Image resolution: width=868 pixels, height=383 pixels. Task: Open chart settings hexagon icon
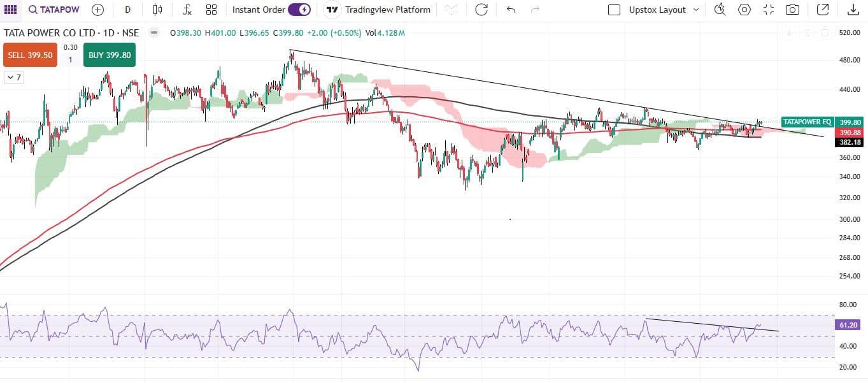pos(744,10)
